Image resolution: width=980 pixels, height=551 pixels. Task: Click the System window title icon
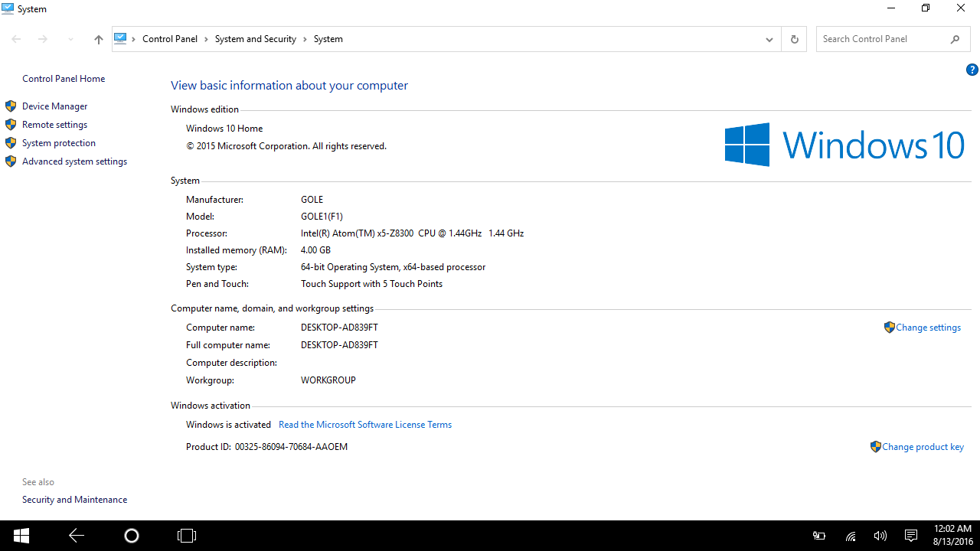click(8, 8)
